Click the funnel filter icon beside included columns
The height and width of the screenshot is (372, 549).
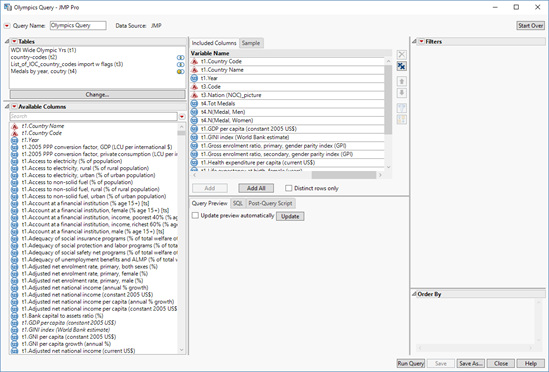pos(402,108)
